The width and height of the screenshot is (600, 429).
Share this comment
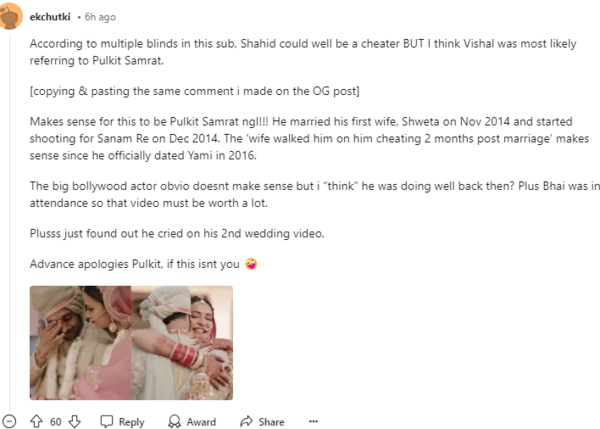[x=262, y=421]
